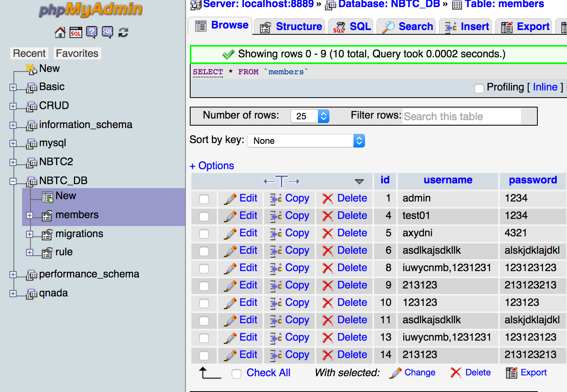
Task: Enable the Profiling checkbox
Action: point(479,88)
